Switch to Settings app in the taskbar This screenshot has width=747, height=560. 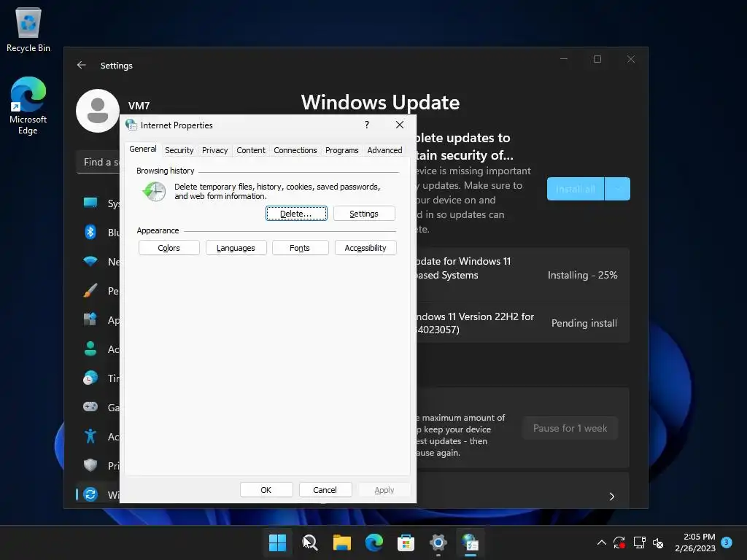pos(438,542)
